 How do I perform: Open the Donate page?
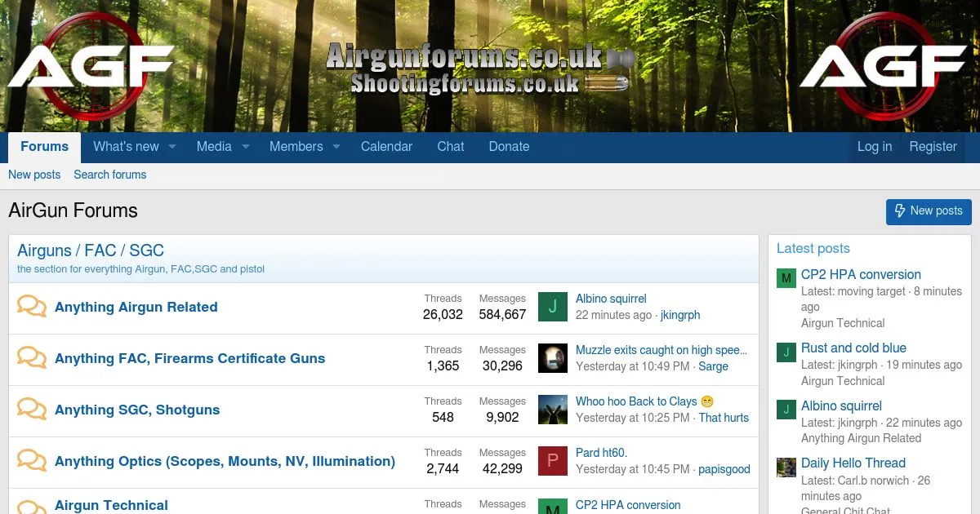pyautogui.click(x=509, y=147)
